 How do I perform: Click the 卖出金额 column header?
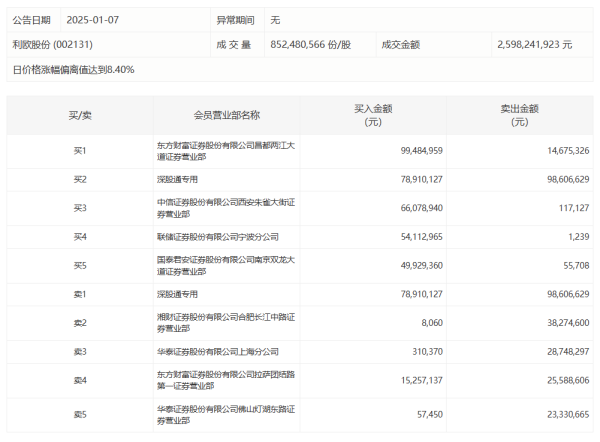coord(520,115)
